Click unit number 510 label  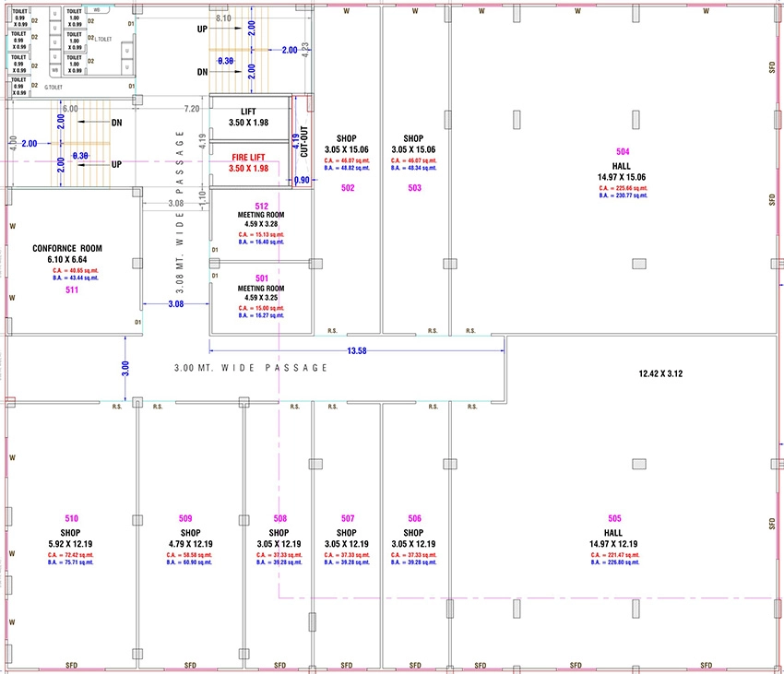tap(72, 518)
